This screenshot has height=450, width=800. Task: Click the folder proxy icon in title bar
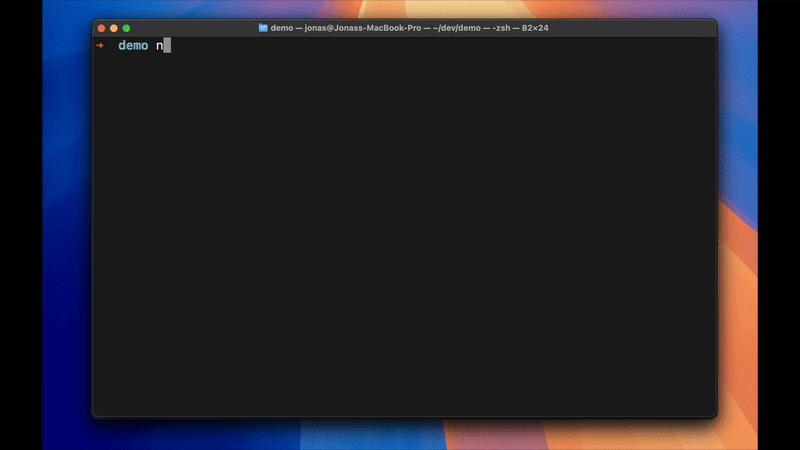(263, 28)
